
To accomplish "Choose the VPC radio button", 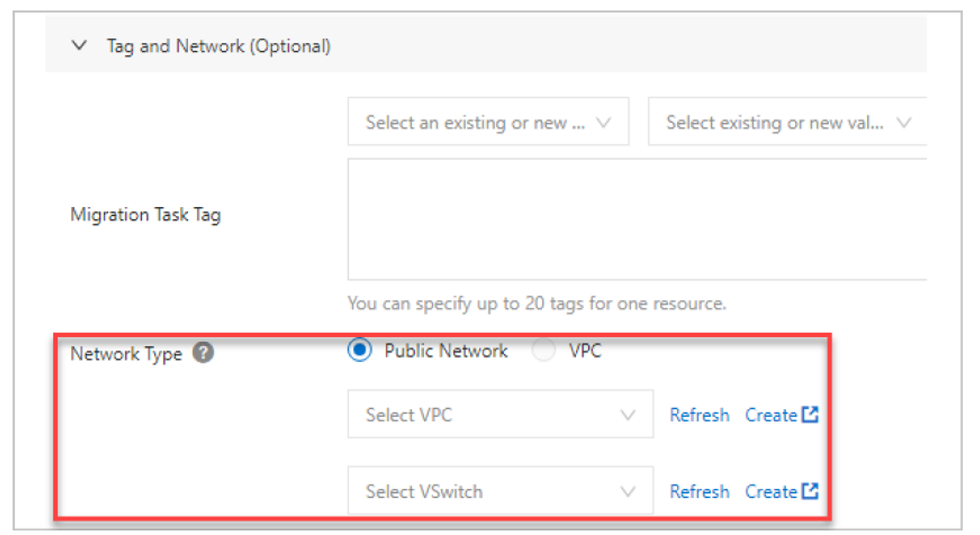I will point(544,351).
